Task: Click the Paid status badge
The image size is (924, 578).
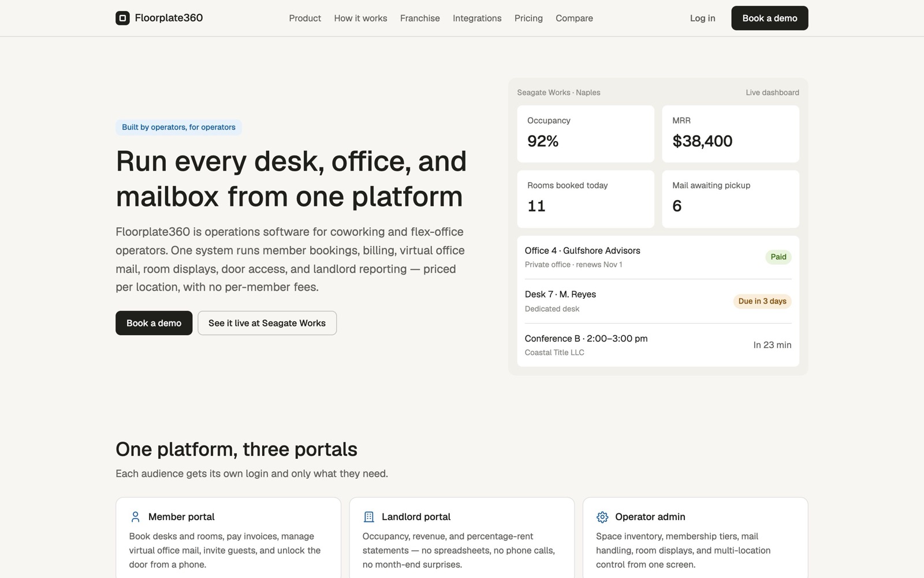Action: pyautogui.click(x=778, y=257)
